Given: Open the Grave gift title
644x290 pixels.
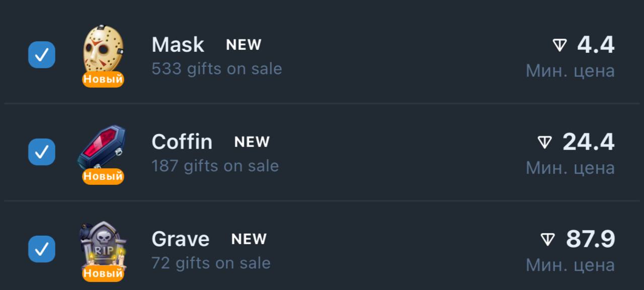Looking at the screenshot, I should (x=180, y=239).
